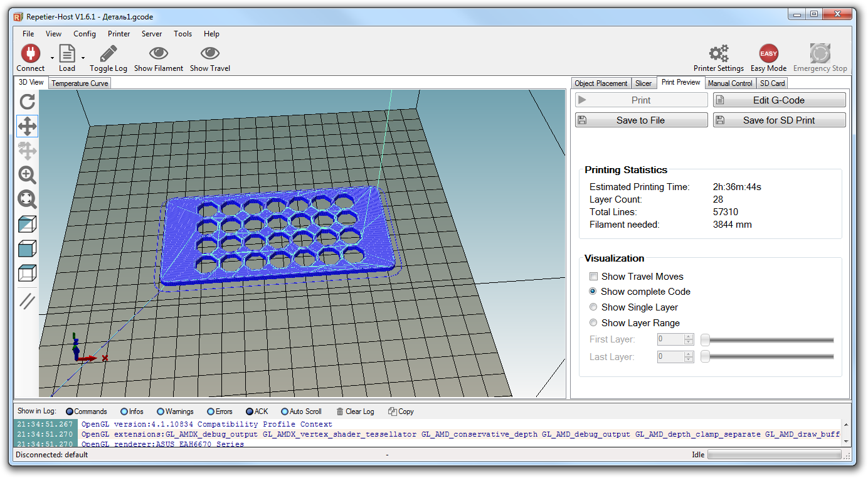
Task: Open the Server menu
Action: [152, 34]
